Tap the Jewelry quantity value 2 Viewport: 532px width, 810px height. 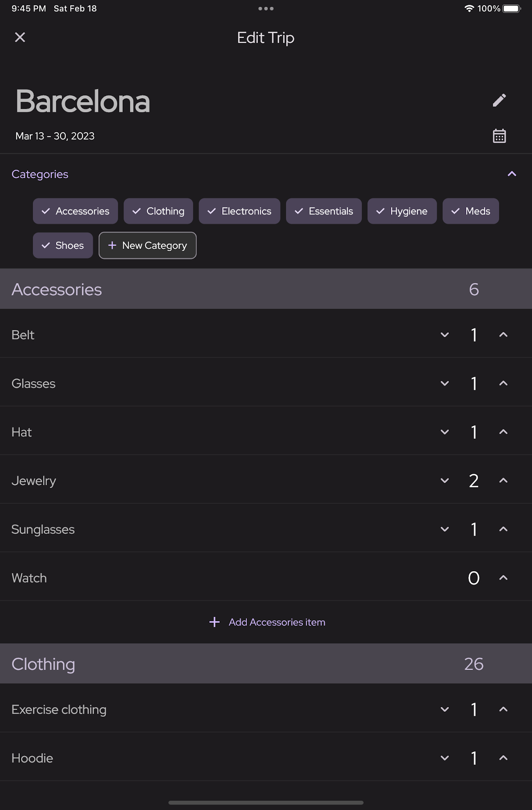pyautogui.click(x=474, y=481)
